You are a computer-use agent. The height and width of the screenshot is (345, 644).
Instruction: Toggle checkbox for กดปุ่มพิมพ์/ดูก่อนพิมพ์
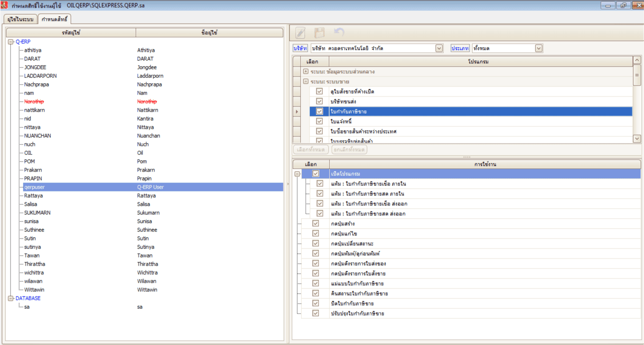pos(316,253)
